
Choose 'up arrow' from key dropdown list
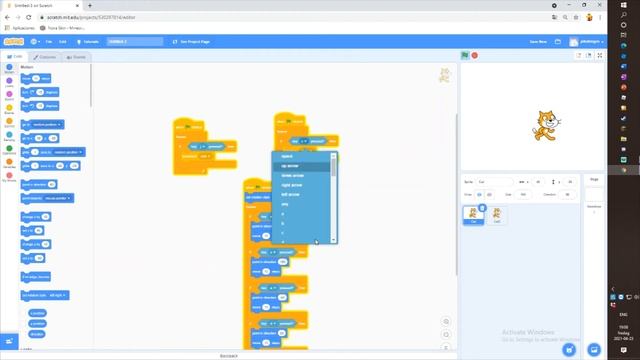(301, 166)
